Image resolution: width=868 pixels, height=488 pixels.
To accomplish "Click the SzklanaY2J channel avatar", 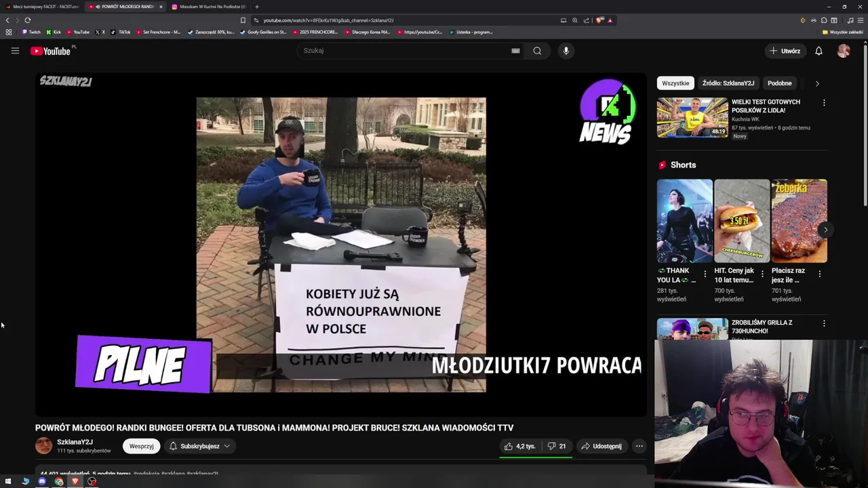I will [x=43, y=445].
